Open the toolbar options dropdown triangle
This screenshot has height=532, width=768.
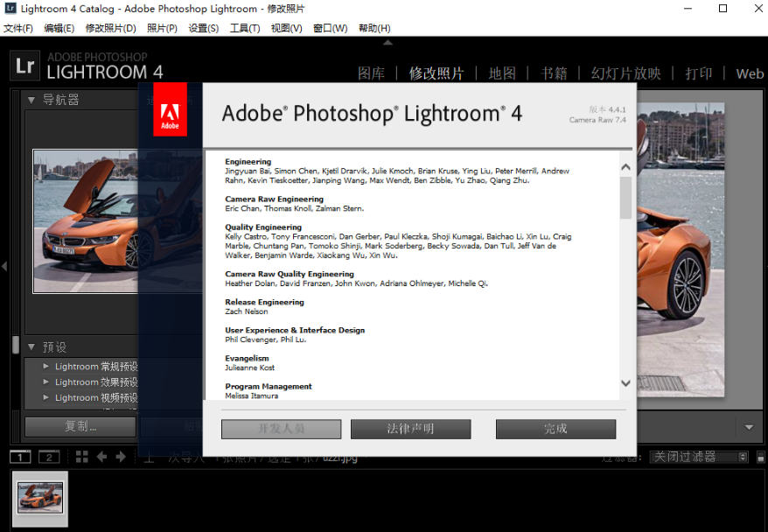click(x=749, y=428)
